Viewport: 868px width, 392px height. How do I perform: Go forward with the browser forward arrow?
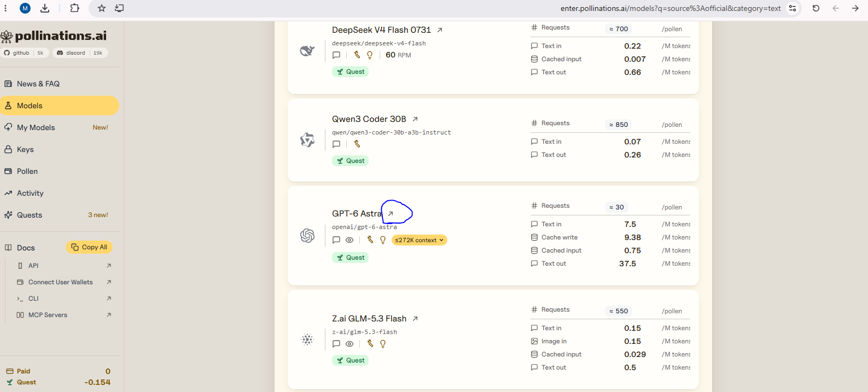click(855, 8)
